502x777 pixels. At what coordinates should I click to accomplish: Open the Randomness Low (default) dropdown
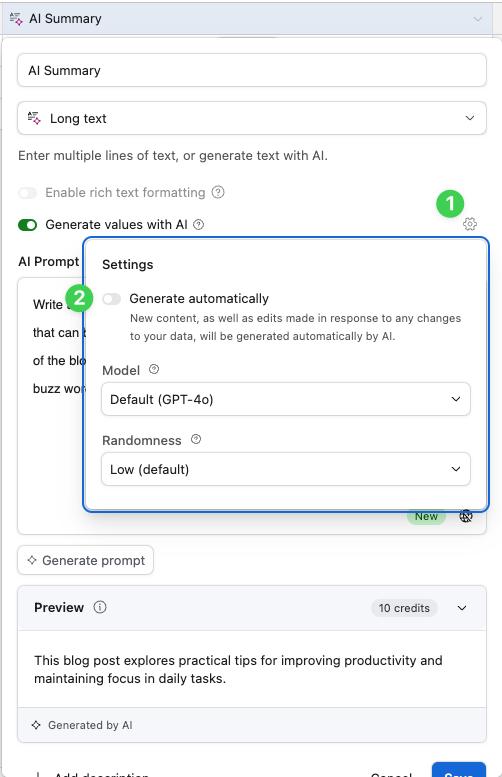pos(286,469)
